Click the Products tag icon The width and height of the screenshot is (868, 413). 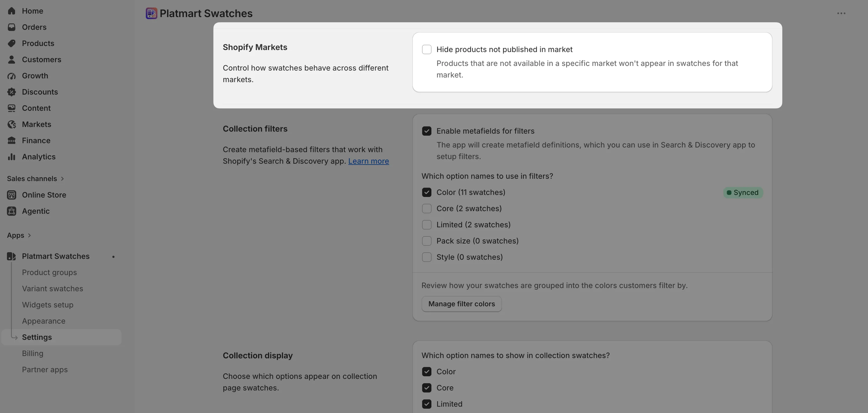coord(12,43)
